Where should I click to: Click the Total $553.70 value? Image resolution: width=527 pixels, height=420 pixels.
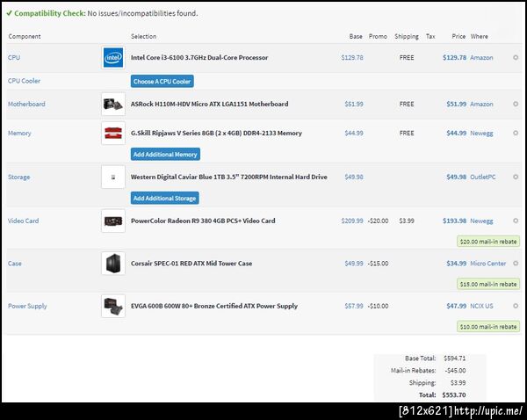pyautogui.click(x=454, y=395)
